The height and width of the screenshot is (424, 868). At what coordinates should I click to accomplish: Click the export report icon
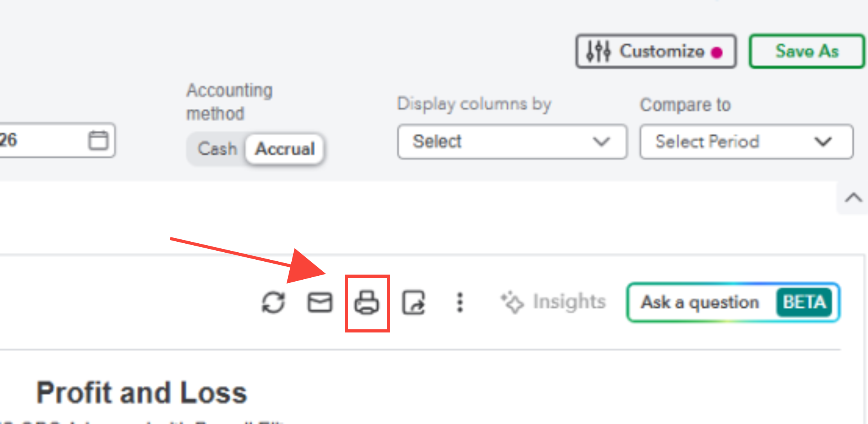414,303
